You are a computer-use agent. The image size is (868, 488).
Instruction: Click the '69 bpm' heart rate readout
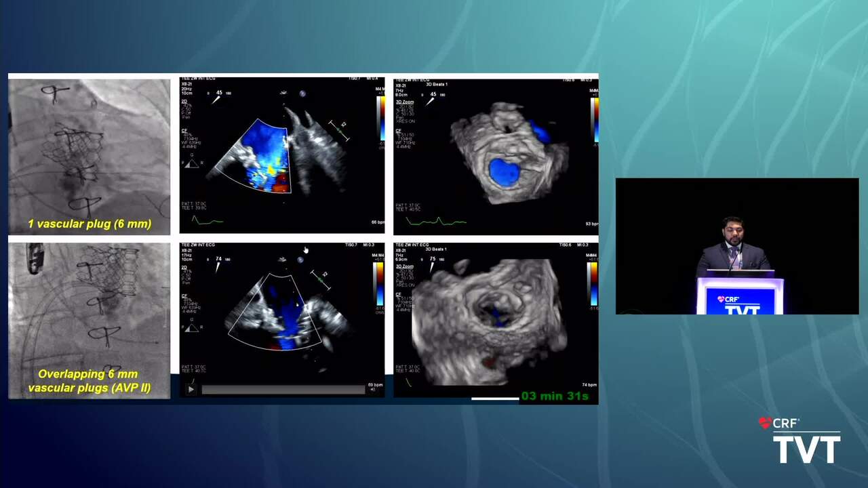(x=375, y=384)
